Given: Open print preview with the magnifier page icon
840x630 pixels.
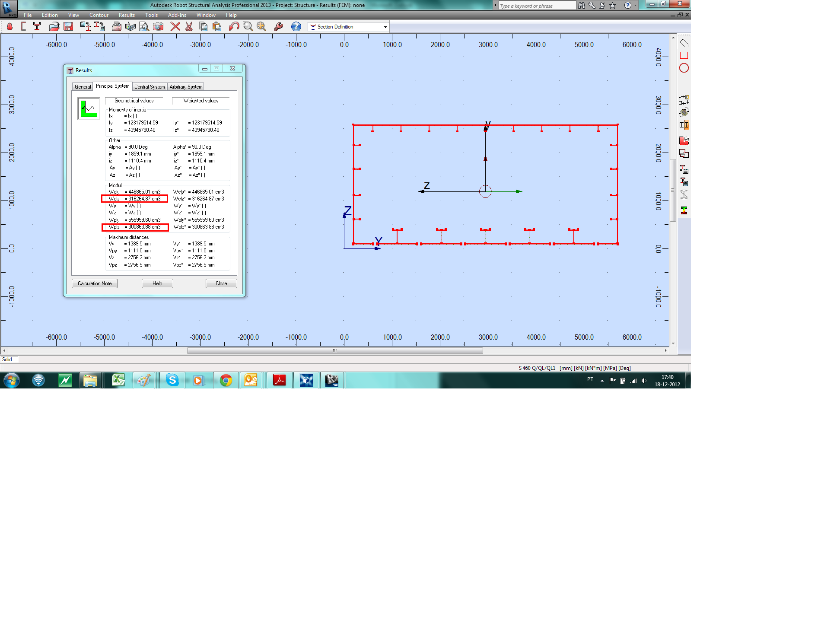Looking at the screenshot, I should pos(144,27).
